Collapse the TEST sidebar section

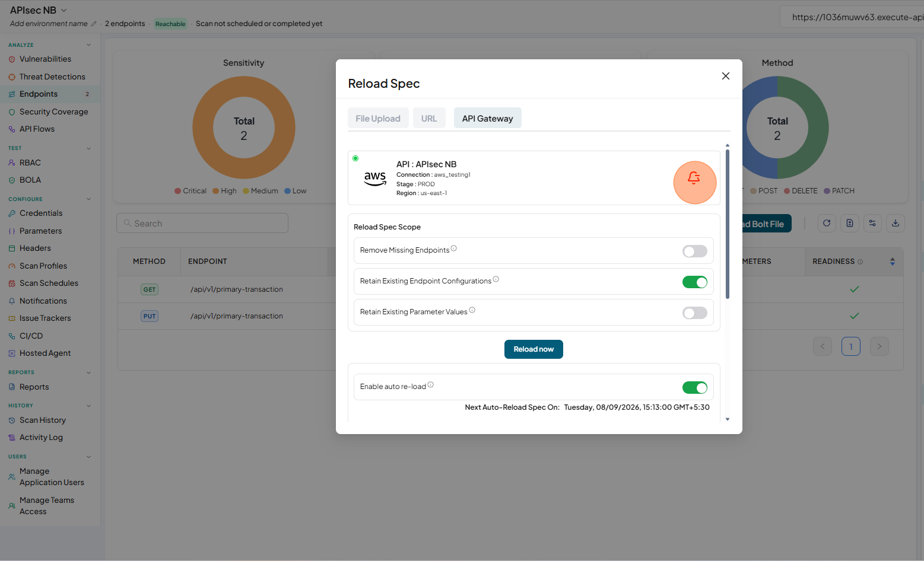coord(89,148)
